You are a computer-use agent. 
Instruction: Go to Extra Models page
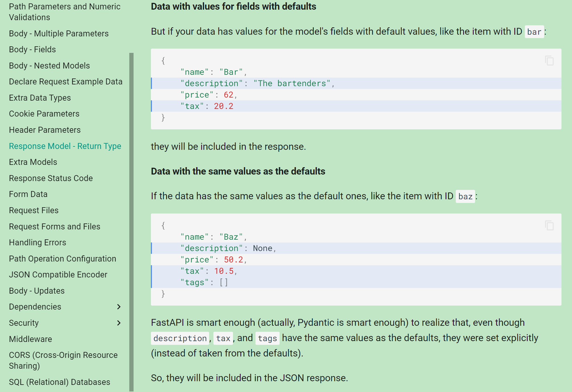pos(33,162)
